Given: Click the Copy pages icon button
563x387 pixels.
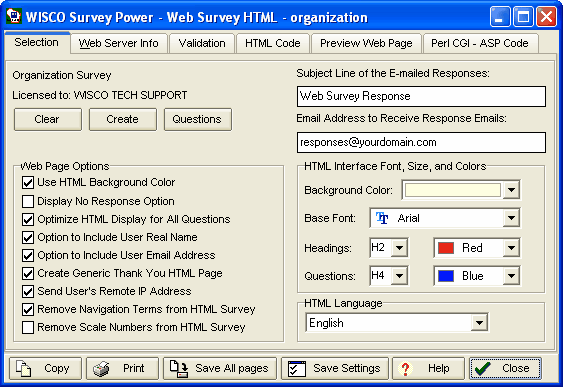Looking at the screenshot, I should [x=24, y=368].
